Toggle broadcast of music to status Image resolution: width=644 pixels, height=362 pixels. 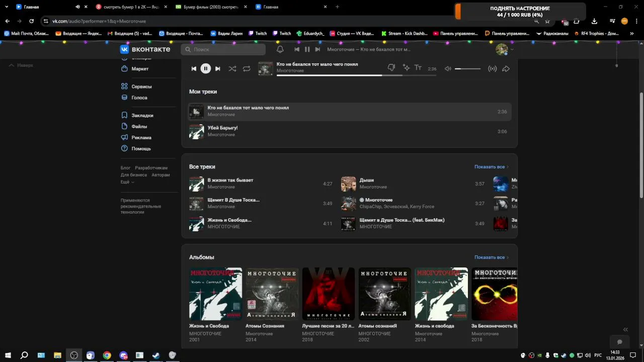tap(493, 68)
